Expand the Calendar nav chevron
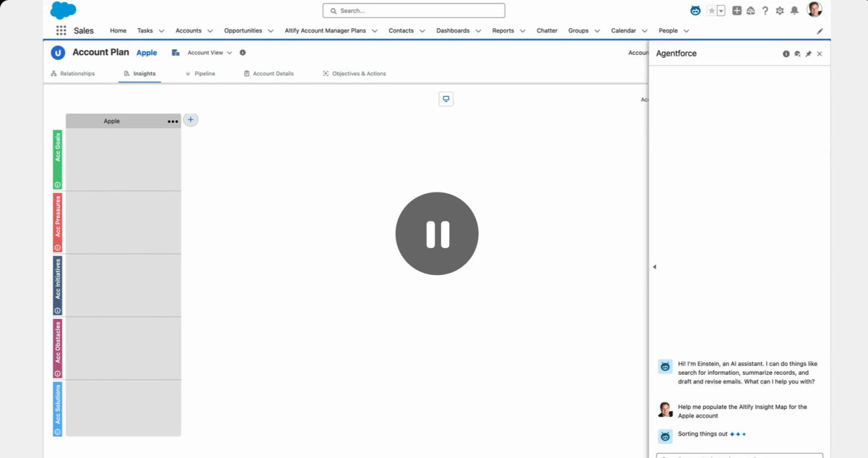This screenshot has width=868, height=458. (644, 31)
